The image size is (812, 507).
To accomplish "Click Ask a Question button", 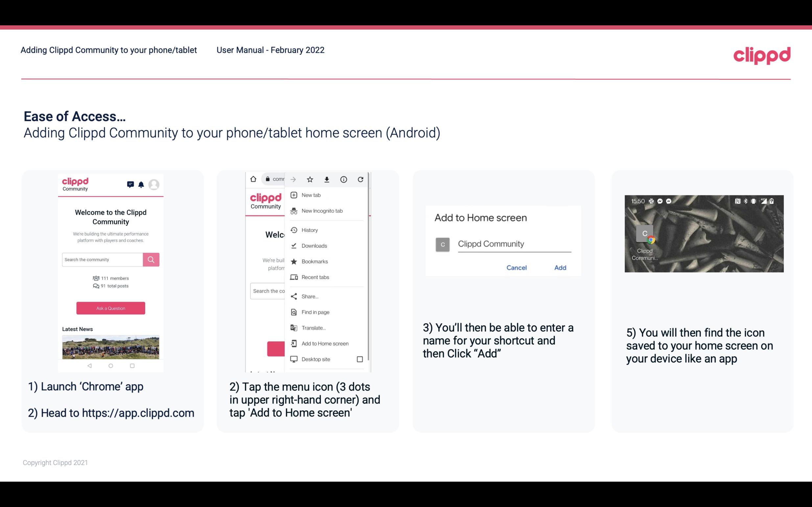I will (x=110, y=308).
